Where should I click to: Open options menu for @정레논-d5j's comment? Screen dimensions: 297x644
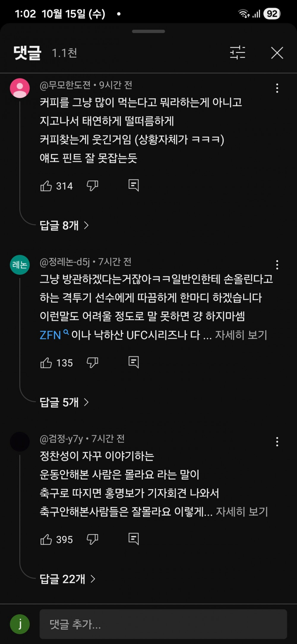coord(277,265)
